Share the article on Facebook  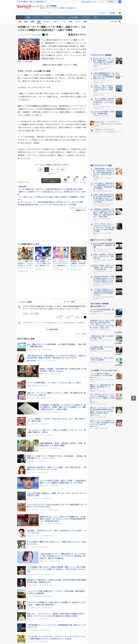(x=47, y=35)
